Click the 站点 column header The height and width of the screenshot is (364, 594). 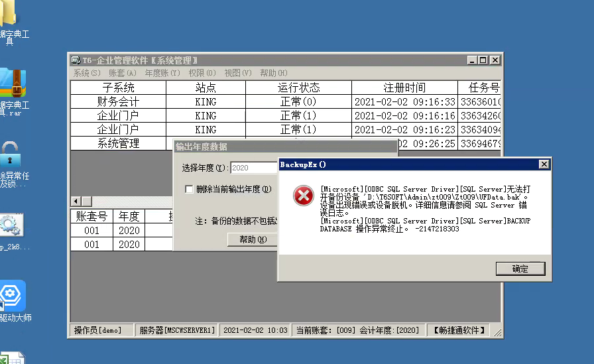(206, 88)
